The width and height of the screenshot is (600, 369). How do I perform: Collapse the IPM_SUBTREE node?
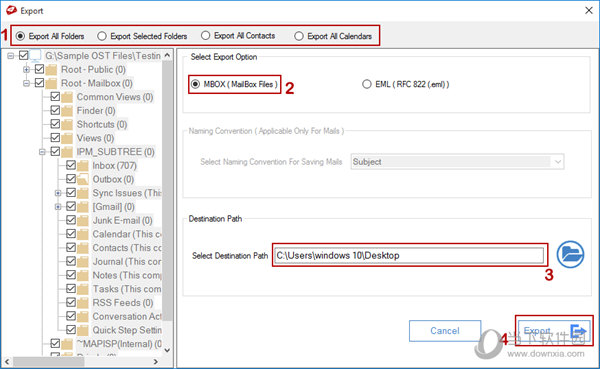pyautogui.click(x=42, y=152)
